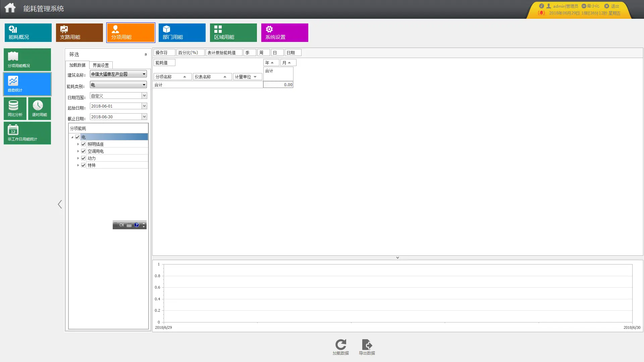Image resolution: width=644 pixels, height=362 pixels.
Task: Click the 导出数据 export data icon
Action: pos(367,345)
